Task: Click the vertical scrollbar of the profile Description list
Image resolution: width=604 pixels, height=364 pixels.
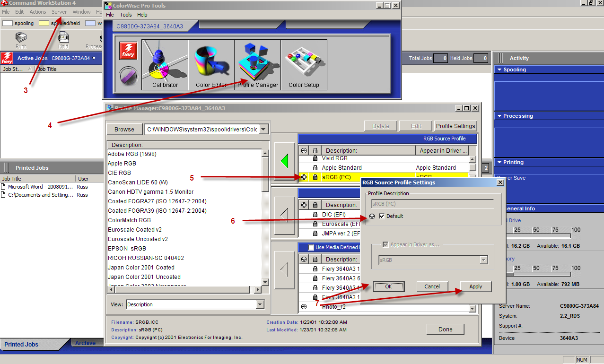Action: pyautogui.click(x=265, y=217)
